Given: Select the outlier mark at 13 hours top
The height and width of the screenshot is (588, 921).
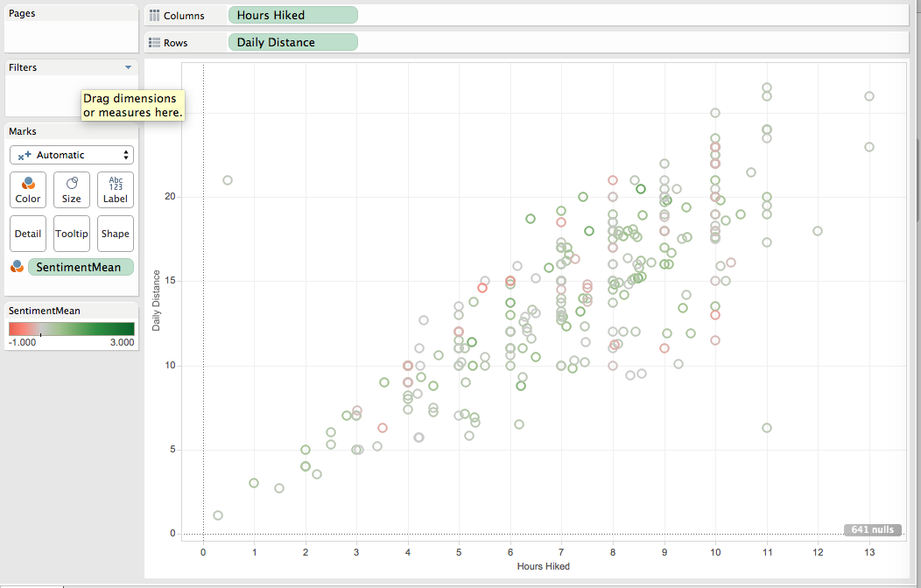Looking at the screenshot, I should coord(869,96).
